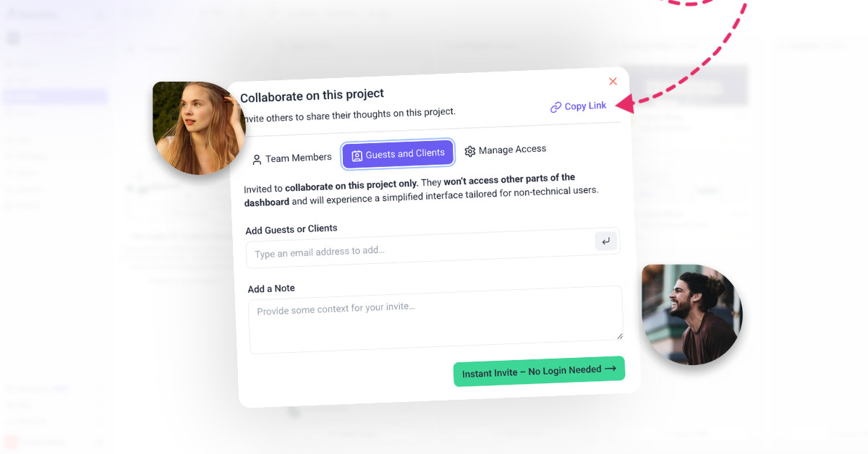Click the red user avatar at sidebar bottom
Image resolution: width=868 pixels, height=454 pixels.
[11, 441]
